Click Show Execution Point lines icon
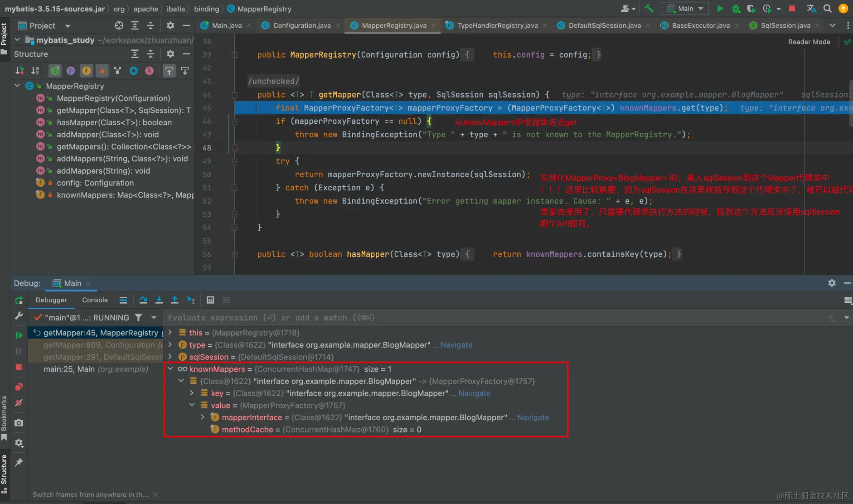The image size is (853, 504). pos(123,300)
